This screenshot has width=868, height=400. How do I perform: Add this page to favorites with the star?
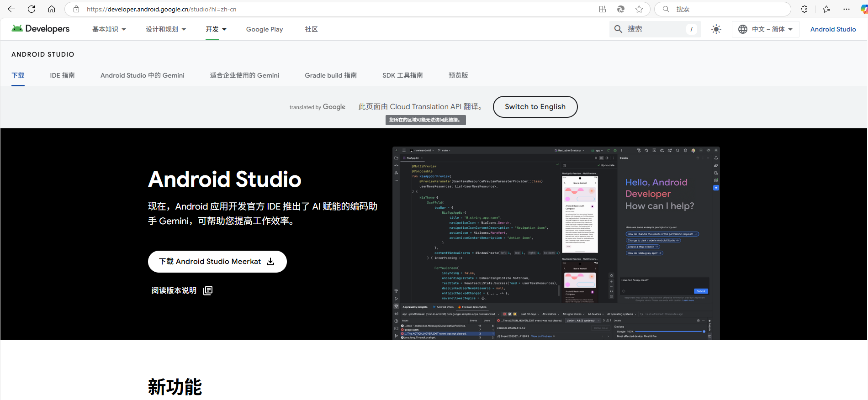click(639, 9)
